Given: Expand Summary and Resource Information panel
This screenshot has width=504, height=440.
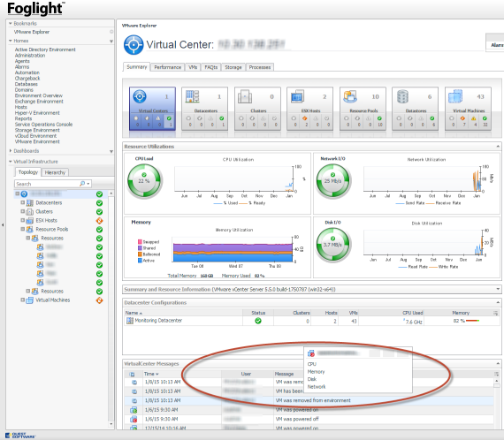Looking at the screenshot, I should 498,289.
